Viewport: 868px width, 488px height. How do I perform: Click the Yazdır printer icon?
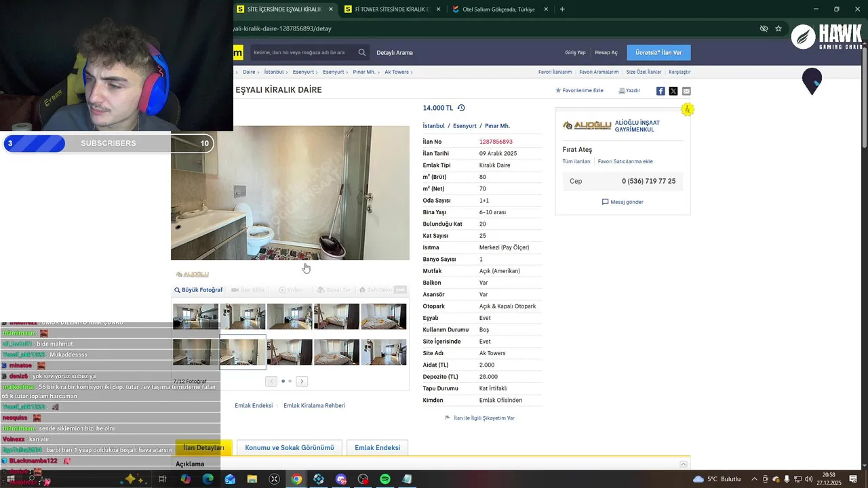(622, 90)
